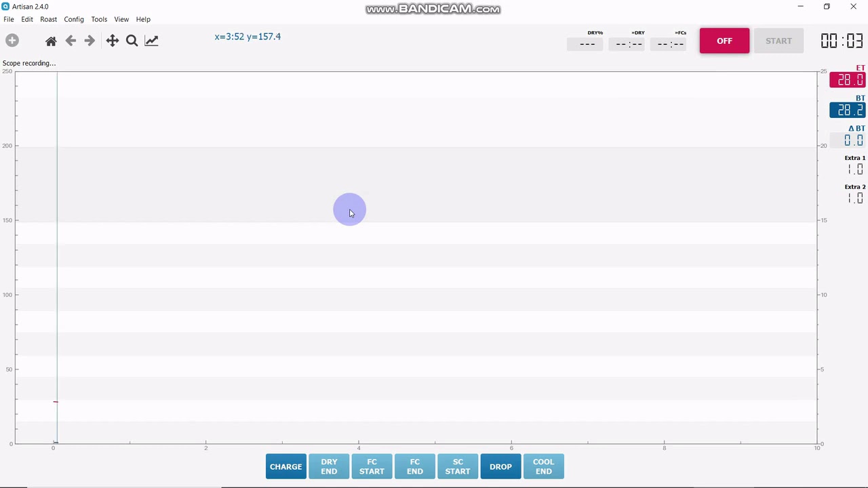
Task: Click the =FCs time display
Action: [x=669, y=44]
